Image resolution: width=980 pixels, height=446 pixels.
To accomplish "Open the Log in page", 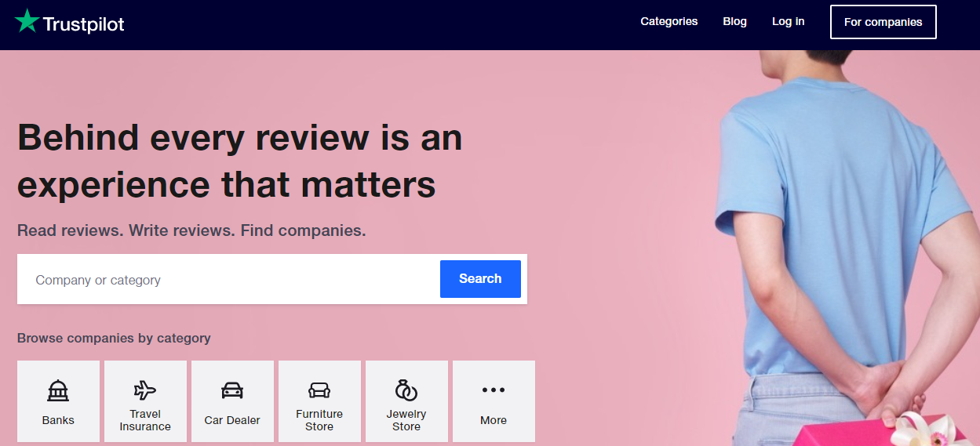I will click(x=788, y=21).
